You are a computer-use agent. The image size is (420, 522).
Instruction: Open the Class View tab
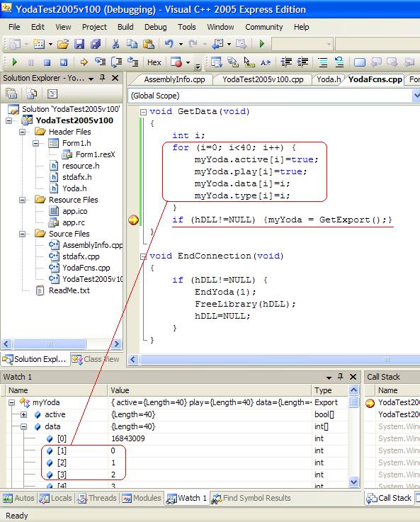pyautogui.click(x=96, y=359)
